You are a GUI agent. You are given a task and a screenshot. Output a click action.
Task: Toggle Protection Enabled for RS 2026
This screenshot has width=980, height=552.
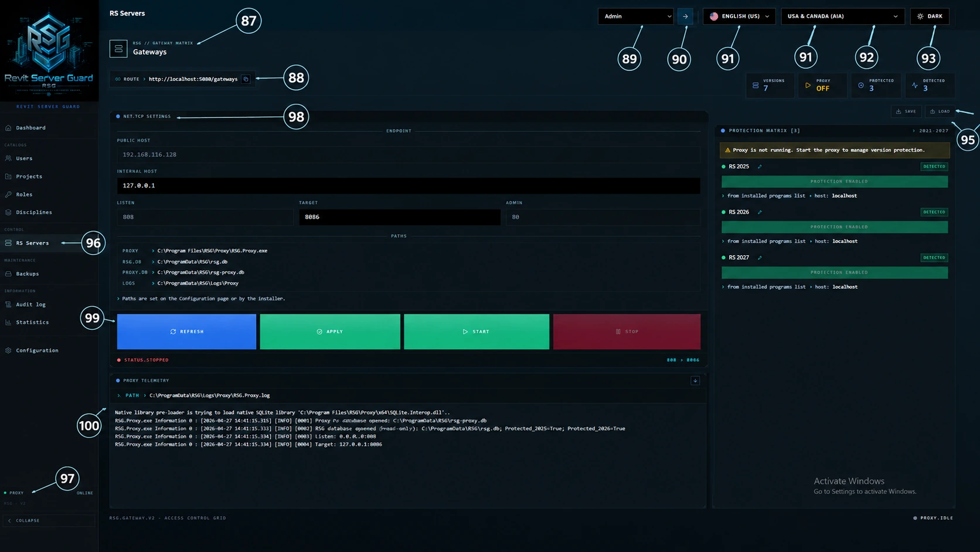[x=835, y=227]
